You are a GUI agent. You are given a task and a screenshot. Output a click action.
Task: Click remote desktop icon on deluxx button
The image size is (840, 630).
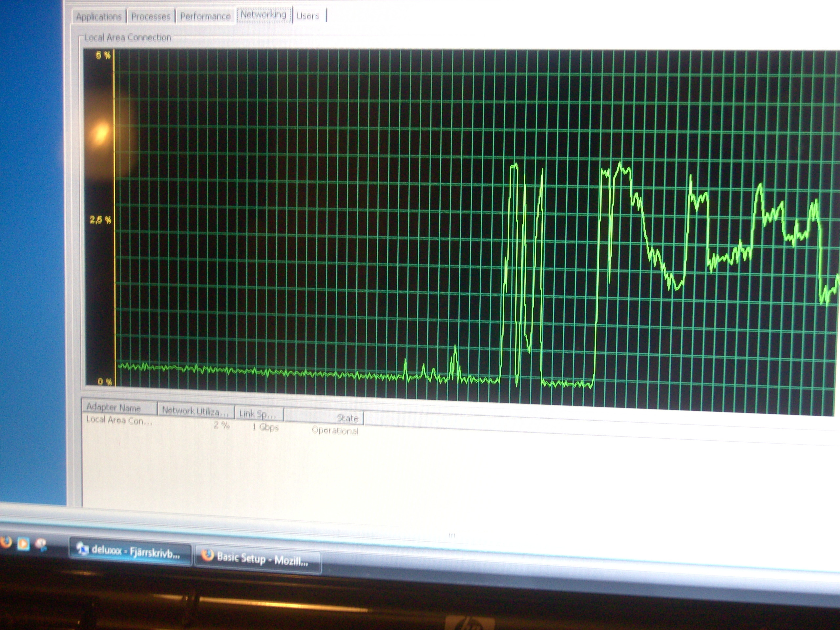[82, 548]
